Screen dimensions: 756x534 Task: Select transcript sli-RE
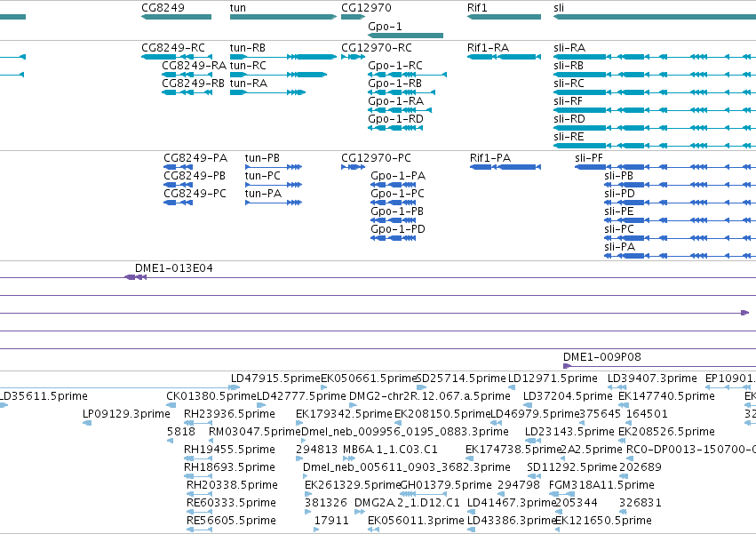tap(655, 146)
